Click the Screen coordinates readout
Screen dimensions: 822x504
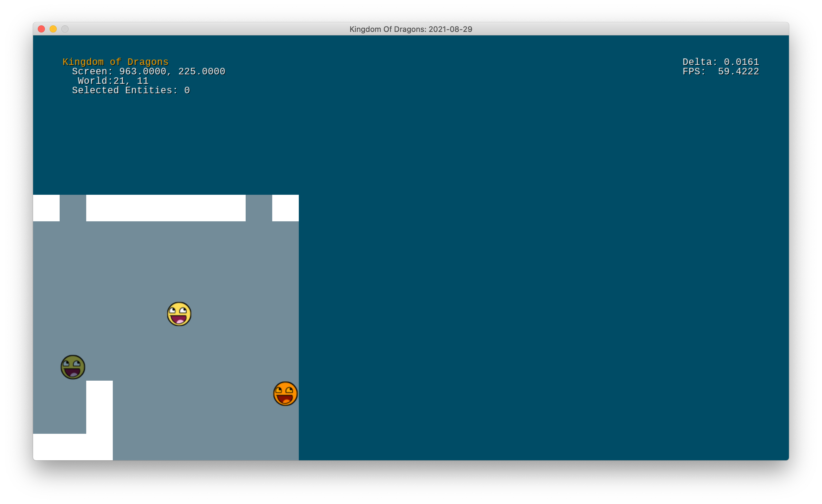149,71
